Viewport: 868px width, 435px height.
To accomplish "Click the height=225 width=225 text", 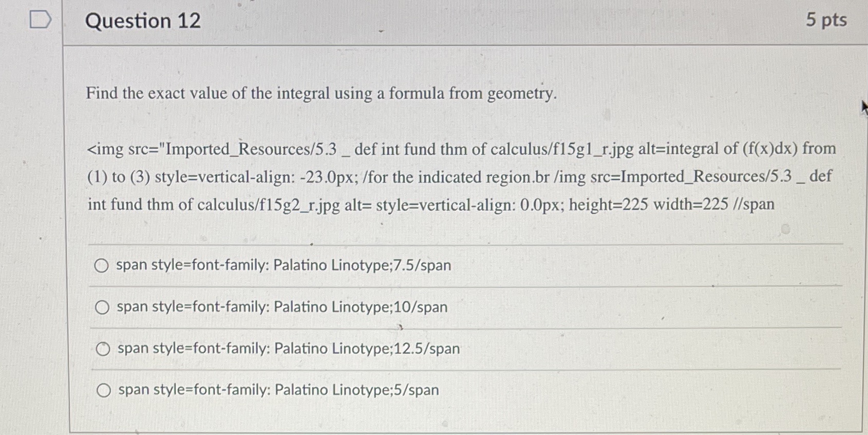I will (650, 204).
